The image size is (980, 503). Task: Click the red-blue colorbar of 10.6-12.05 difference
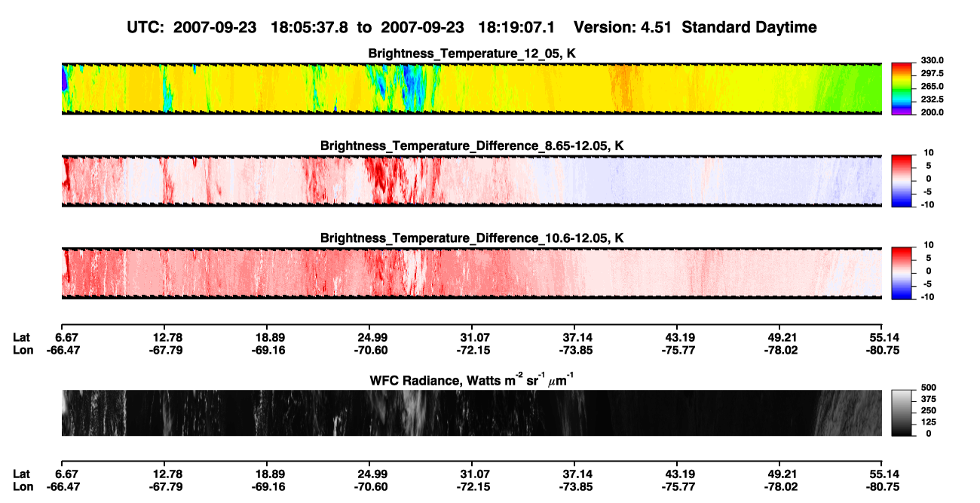[x=902, y=272]
